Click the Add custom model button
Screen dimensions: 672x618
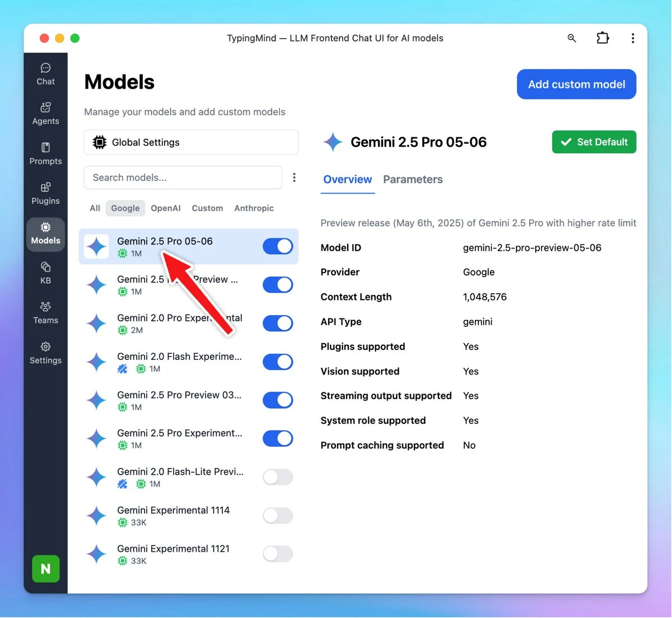click(x=576, y=85)
